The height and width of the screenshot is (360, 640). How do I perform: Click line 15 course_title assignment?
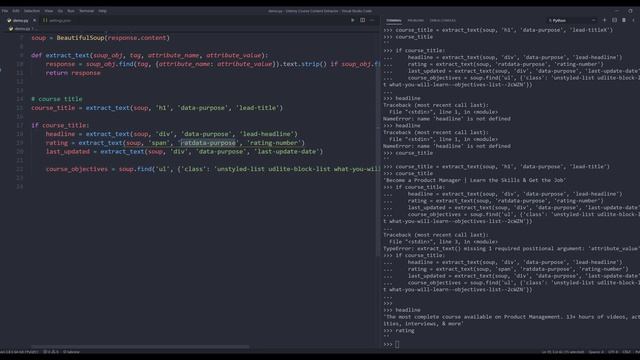(x=157, y=108)
